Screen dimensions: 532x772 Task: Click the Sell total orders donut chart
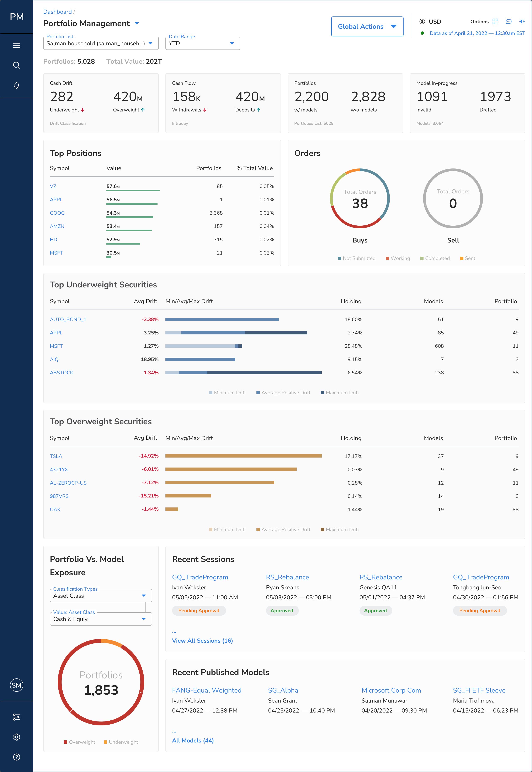point(453,198)
